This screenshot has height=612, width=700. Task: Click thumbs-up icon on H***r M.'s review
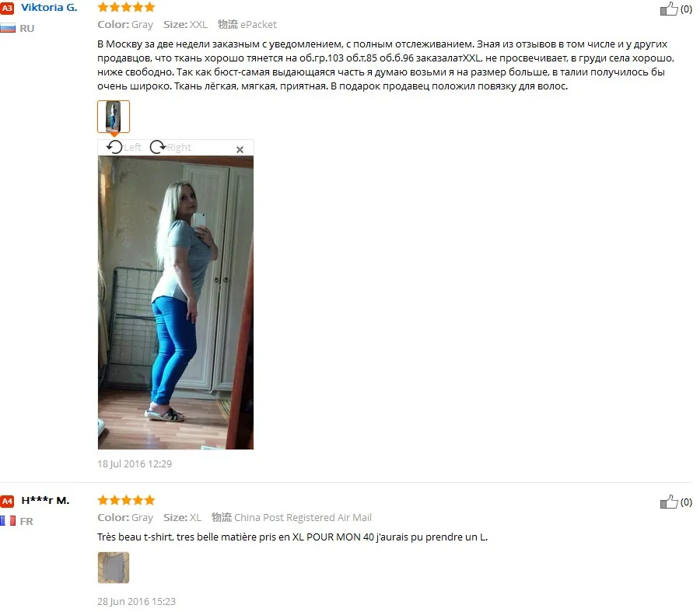click(x=669, y=502)
